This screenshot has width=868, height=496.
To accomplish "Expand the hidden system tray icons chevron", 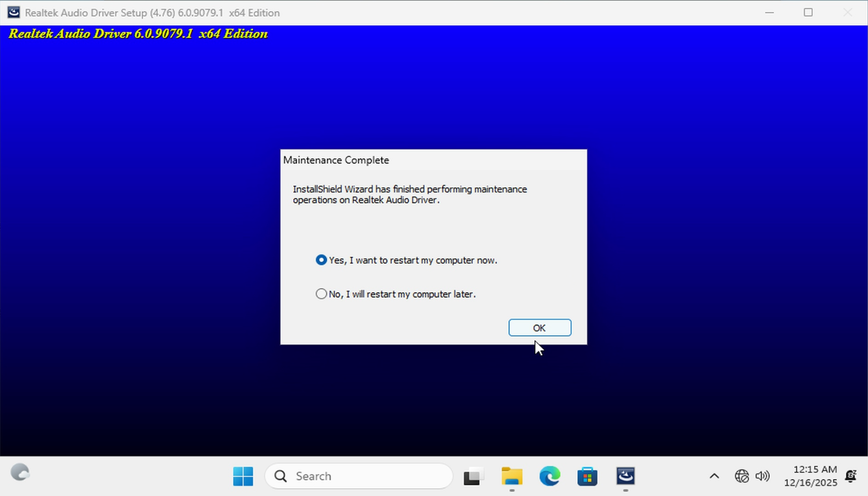I will (714, 476).
